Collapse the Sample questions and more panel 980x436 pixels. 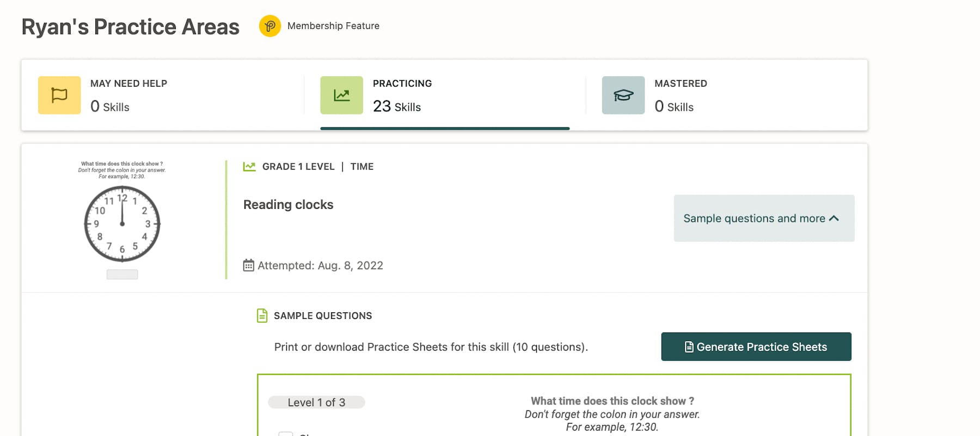(x=763, y=219)
